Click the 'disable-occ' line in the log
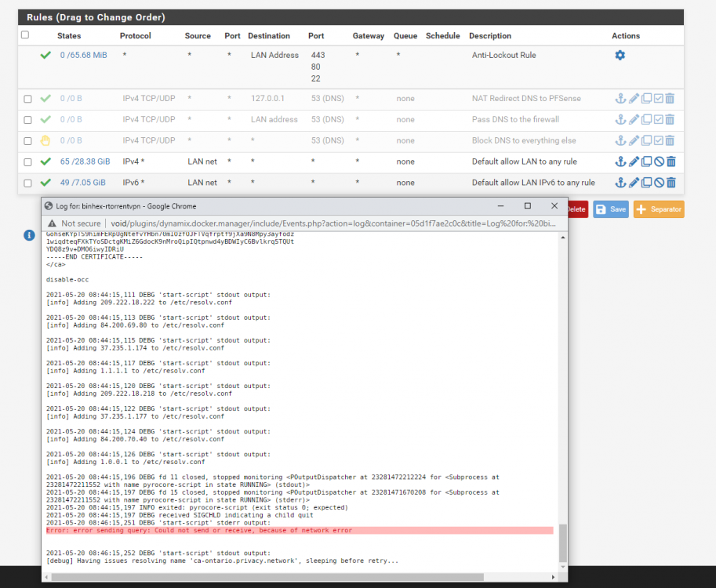 (x=67, y=279)
